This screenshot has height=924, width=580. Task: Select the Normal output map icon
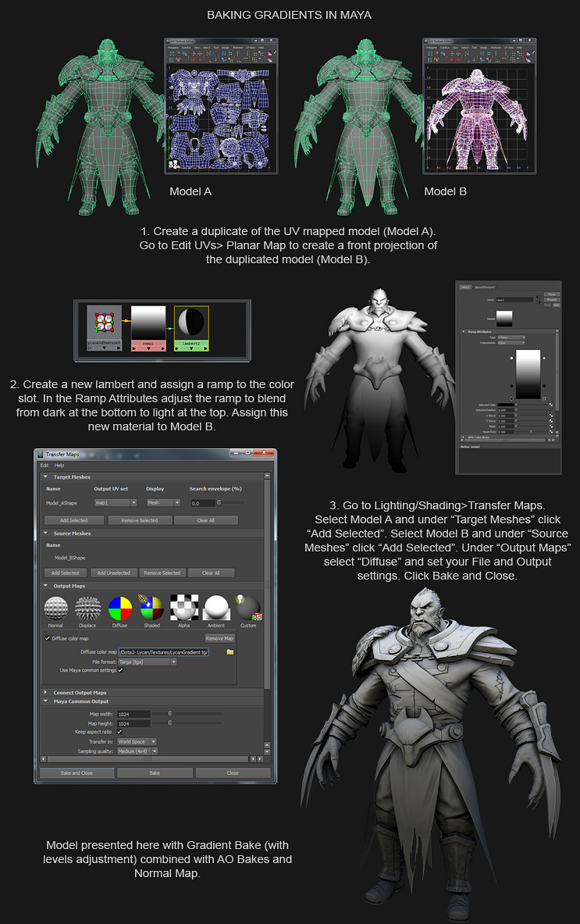(55, 609)
